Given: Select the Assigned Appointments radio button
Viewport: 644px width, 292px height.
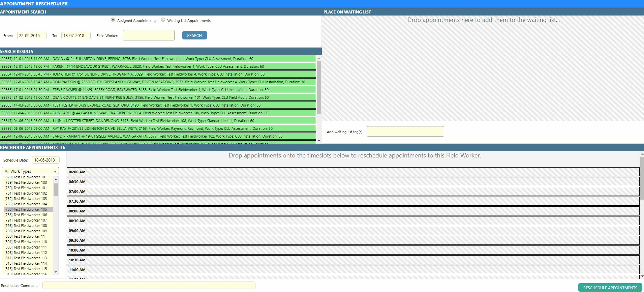Looking at the screenshot, I should (x=113, y=20).
